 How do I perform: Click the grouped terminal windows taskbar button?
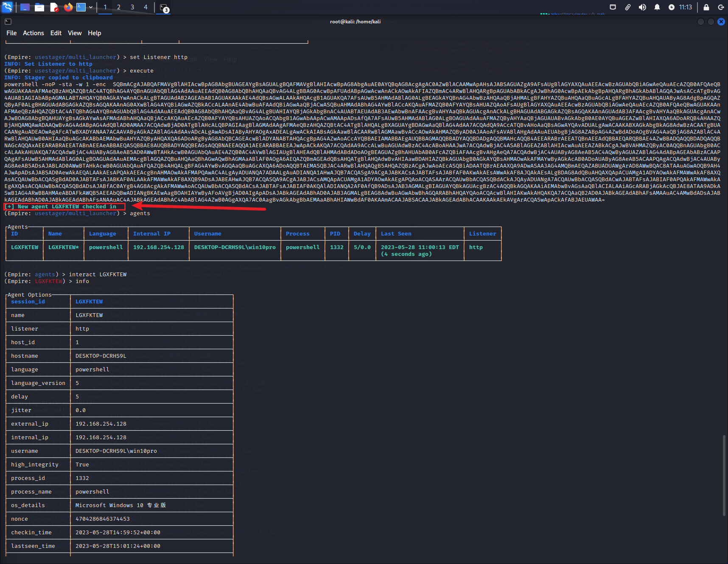pos(164,8)
